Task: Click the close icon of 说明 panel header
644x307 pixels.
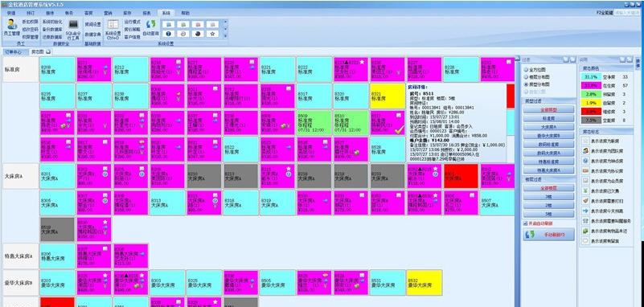Action: [630, 59]
